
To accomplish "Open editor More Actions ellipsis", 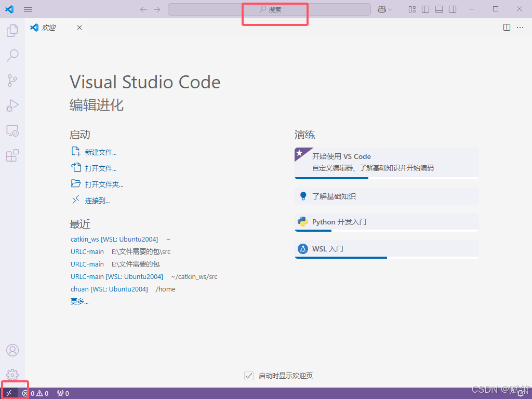I will [x=520, y=28].
